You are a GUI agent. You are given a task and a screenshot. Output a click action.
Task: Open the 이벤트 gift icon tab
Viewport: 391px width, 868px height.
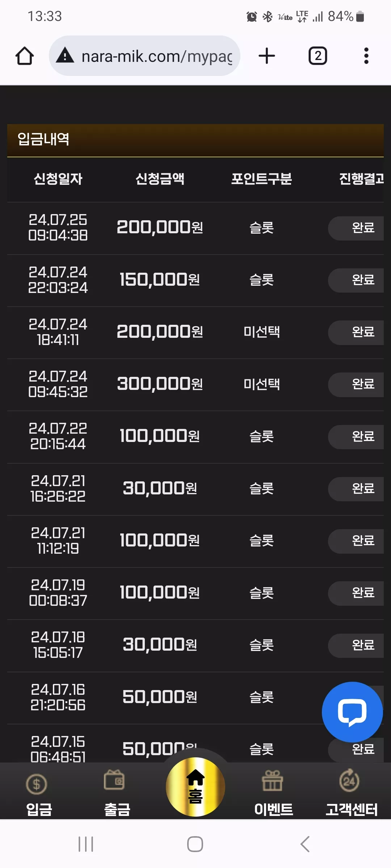coord(273,794)
